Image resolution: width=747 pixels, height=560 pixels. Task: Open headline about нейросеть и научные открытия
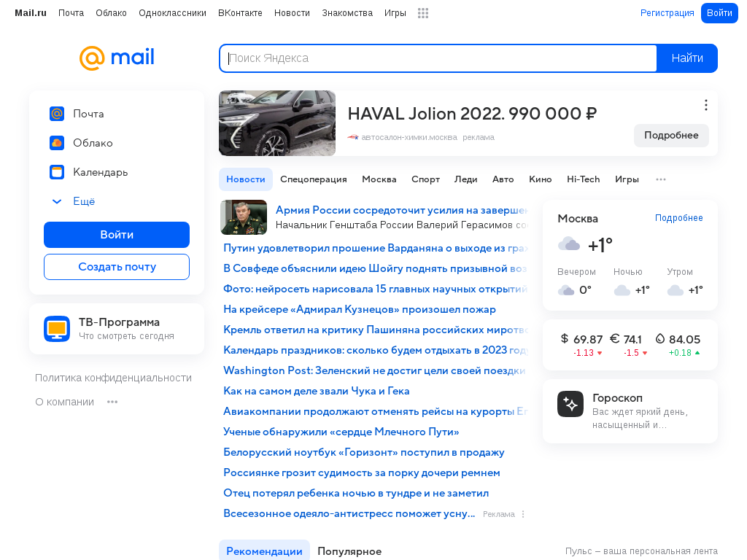click(376, 289)
